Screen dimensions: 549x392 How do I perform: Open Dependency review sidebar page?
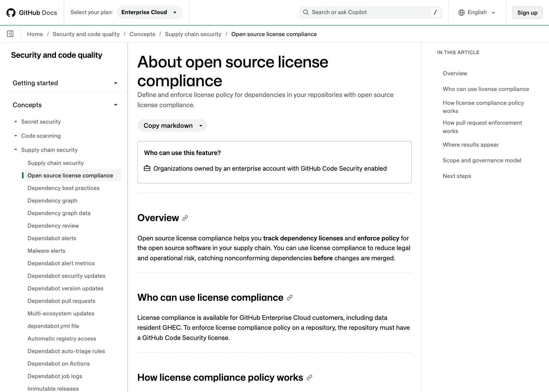click(53, 226)
